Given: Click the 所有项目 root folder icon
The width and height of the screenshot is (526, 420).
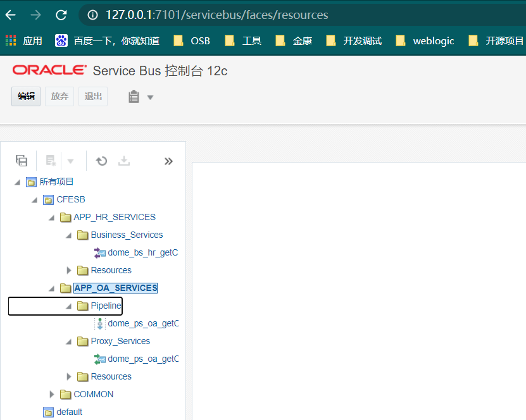Looking at the screenshot, I should click(x=31, y=182).
